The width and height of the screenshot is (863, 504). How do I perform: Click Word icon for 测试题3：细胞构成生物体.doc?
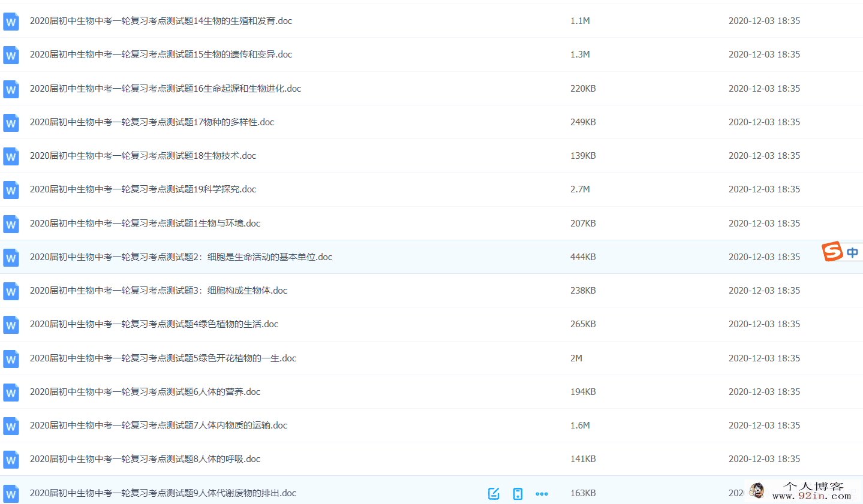(x=11, y=291)
